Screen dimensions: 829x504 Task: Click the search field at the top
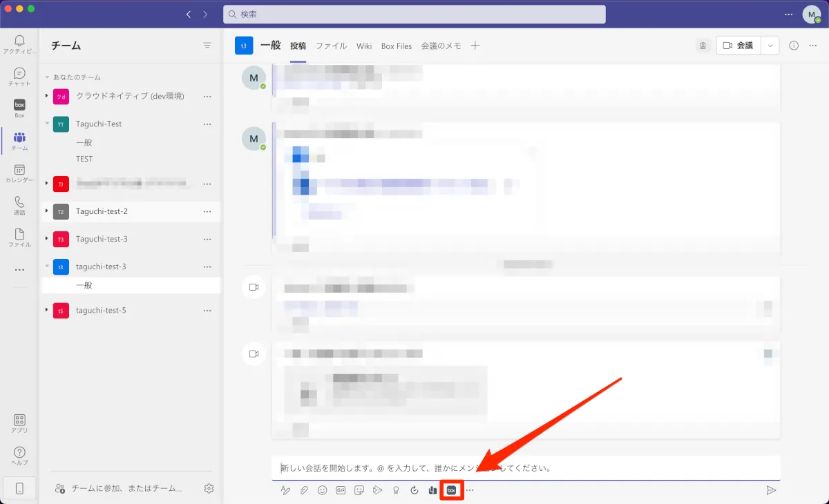coord(414,14)
